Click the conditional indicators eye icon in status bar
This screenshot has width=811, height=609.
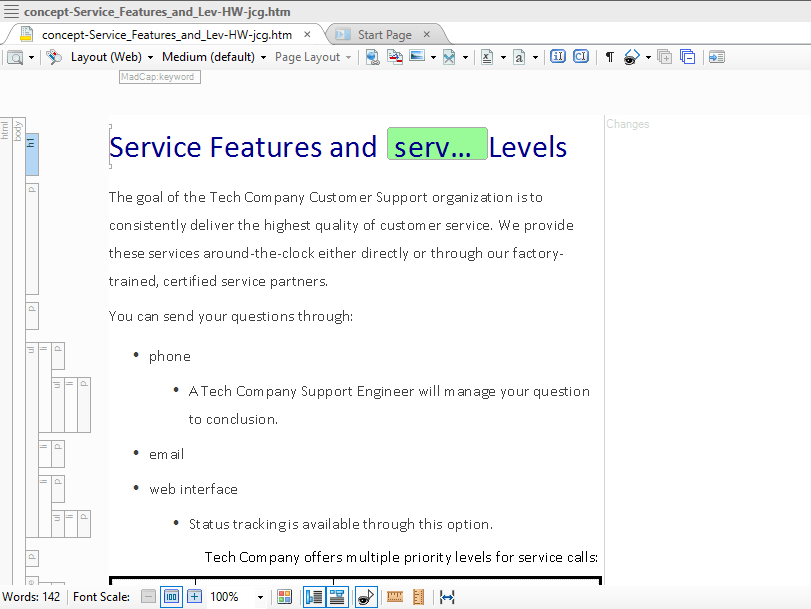[x=366, y=597]
